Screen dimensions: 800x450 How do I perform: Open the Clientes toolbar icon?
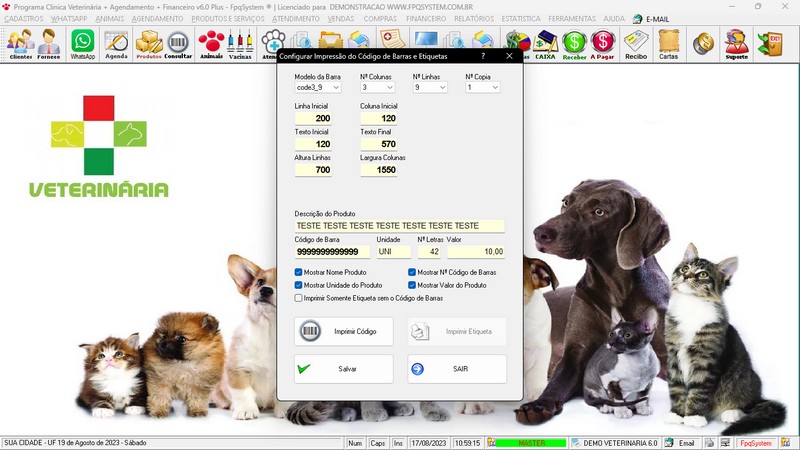coord(20,44)
